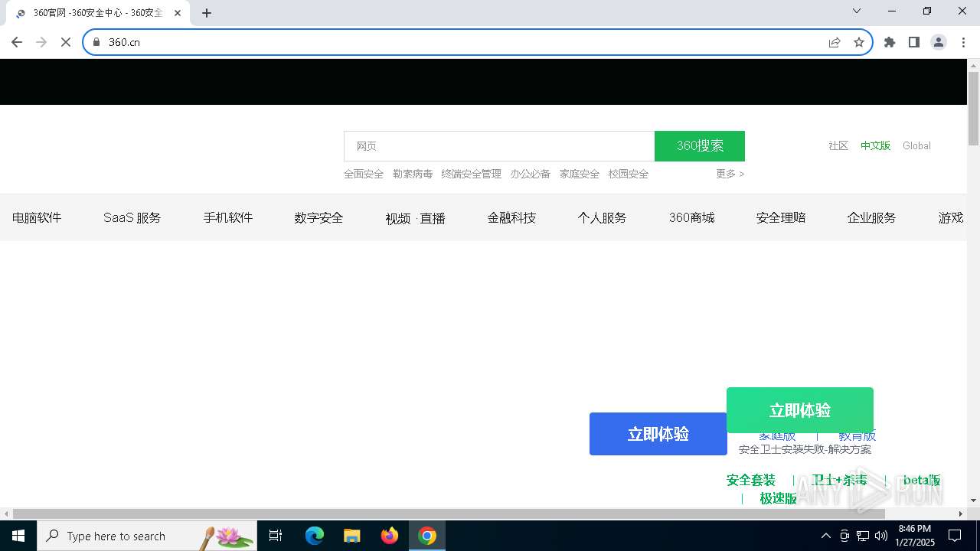Expand the tab search chevron
980x551 pixels.
[x=857, y=11]
